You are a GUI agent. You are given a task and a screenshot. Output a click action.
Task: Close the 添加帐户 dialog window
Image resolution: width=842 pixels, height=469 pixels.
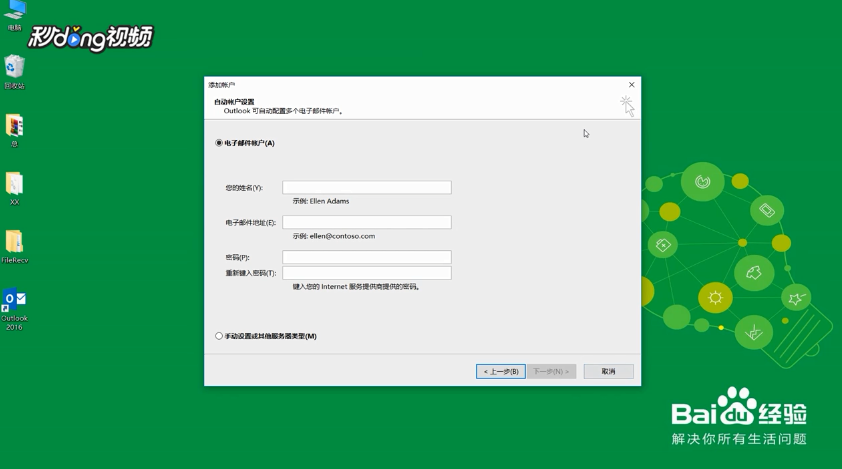pos(632,85)
